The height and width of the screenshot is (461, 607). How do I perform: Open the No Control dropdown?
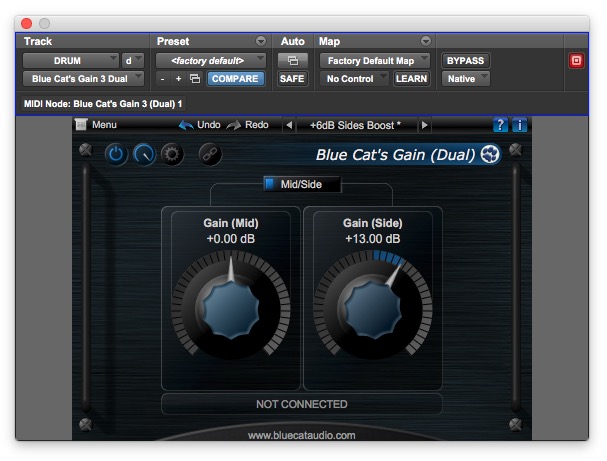(x=354, y=79)
